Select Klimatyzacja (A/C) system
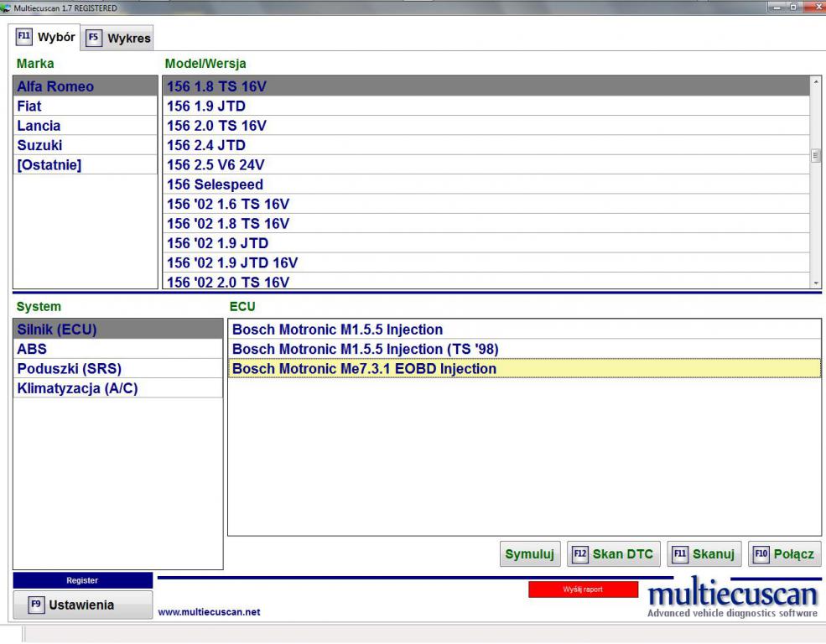826x644 pixels. (x=117, y=388)
